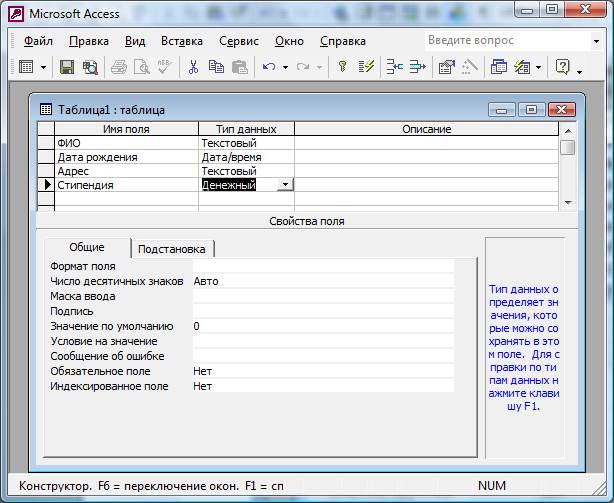The width and height of the screenshot is (614, 503).
Task: Open the Вставка menu
Action: (x=182, y=41)
